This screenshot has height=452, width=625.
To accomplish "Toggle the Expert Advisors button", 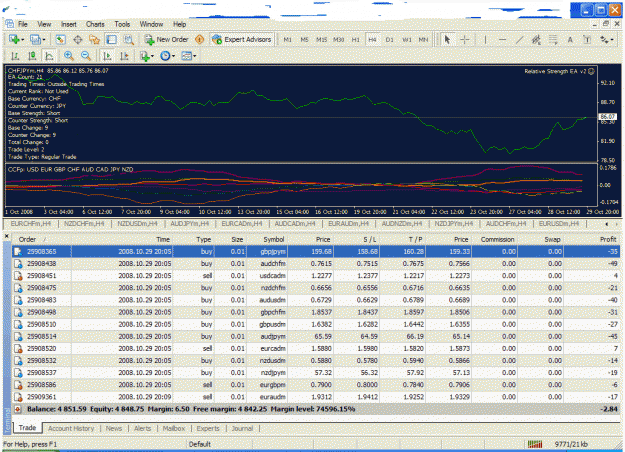I will pos(242,39).
